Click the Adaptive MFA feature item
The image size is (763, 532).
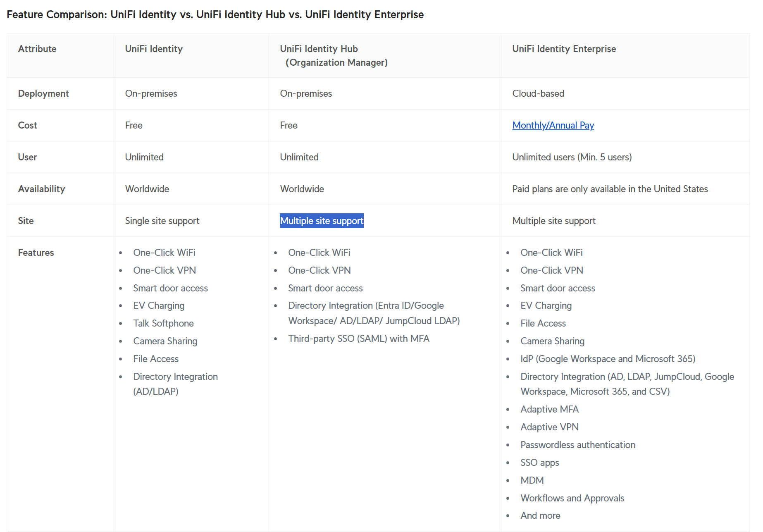click(x=549, y=409)
